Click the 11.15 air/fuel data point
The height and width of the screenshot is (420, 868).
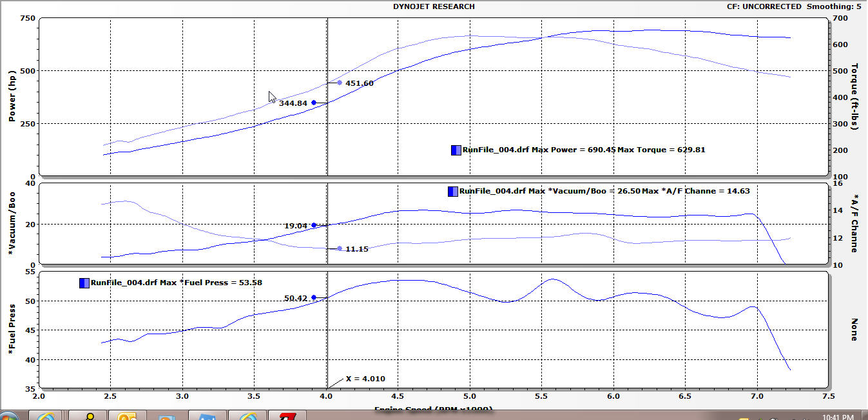pos(340,248)
